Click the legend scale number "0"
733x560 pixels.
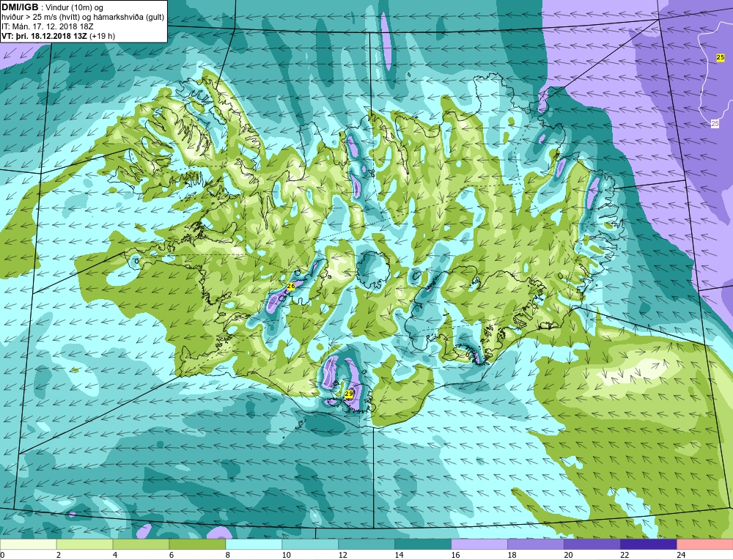pos(2,555)
